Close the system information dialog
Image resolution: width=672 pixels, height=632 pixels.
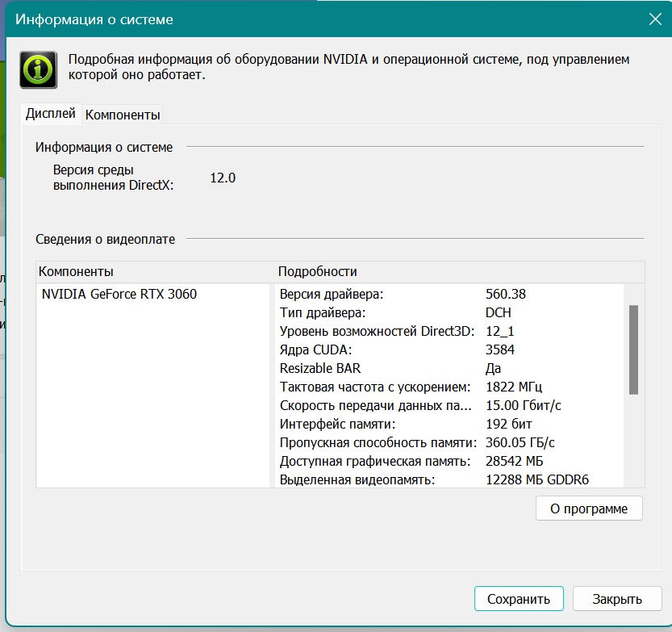(655, 19)
